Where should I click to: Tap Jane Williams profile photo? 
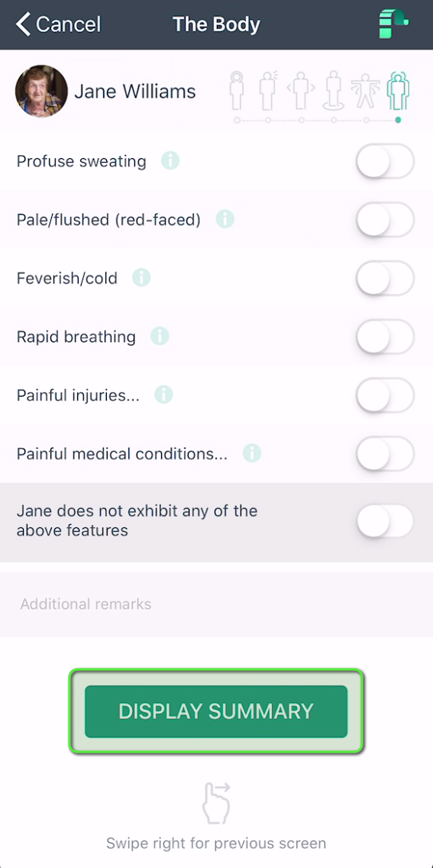(x=41, y=91)
